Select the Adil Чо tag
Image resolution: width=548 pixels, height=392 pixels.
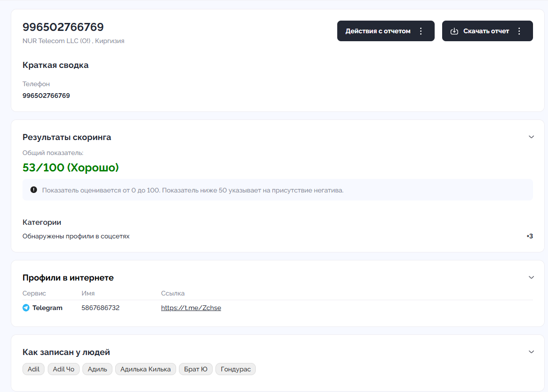tap(64, 370)
